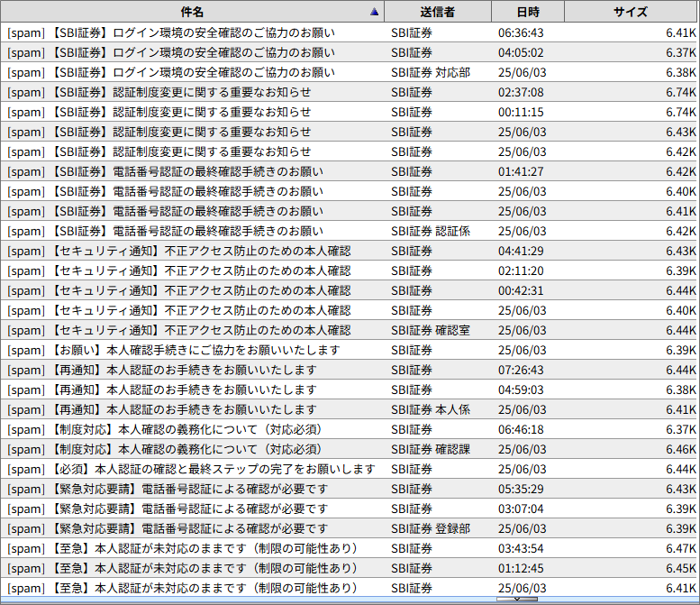Select the 【緊急対応要請】 email received at 03:07:04

[x=349, y=509]
